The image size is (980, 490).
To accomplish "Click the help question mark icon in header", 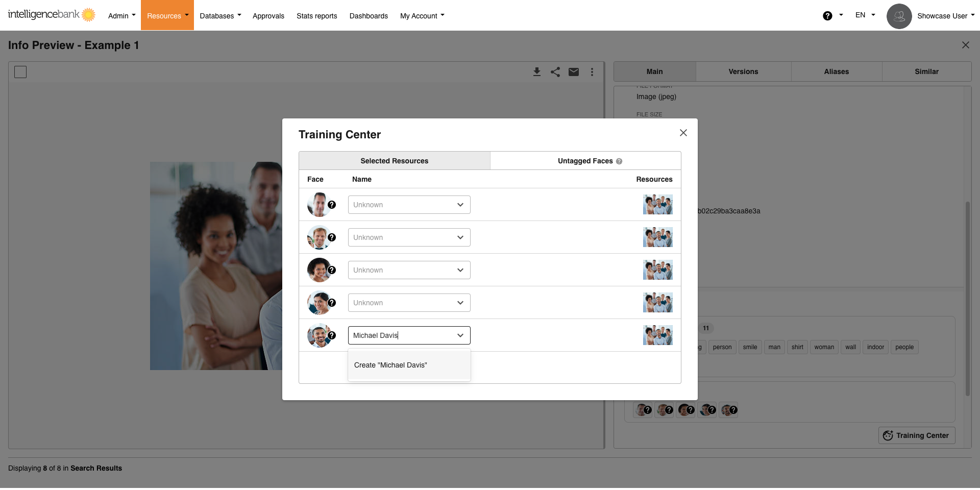I will [x=827, y=16].
